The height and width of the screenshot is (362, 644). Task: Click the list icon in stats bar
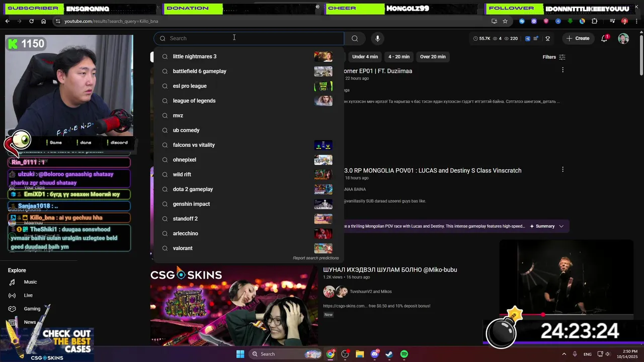pos(536,38)
